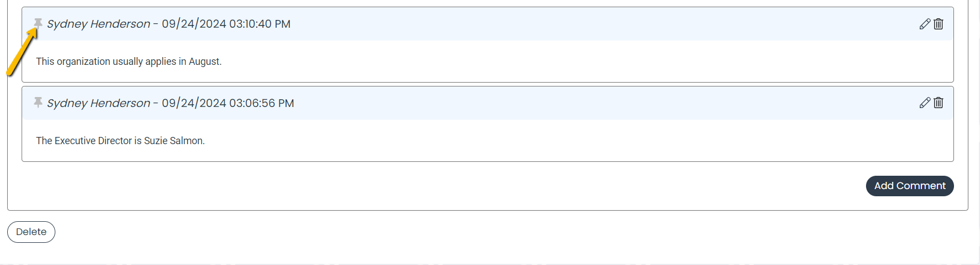
Task: Click the Add Comment button
Action: point(910,186)
